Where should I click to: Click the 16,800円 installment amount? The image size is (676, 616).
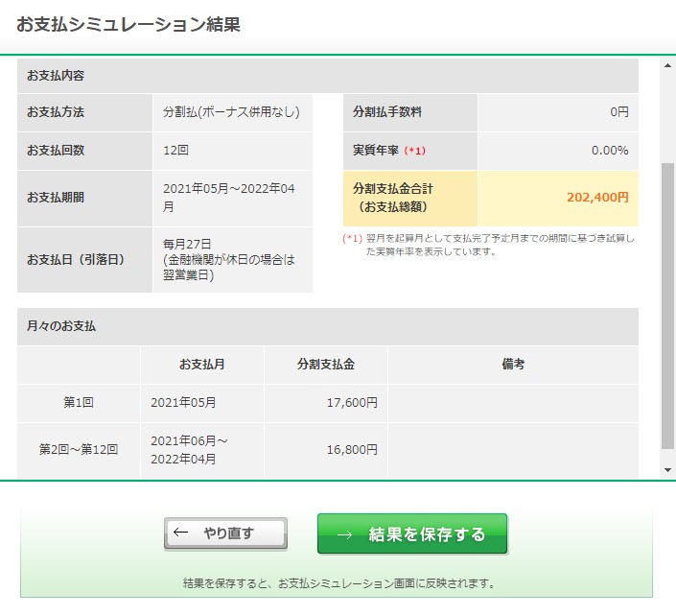pos(352,449)
